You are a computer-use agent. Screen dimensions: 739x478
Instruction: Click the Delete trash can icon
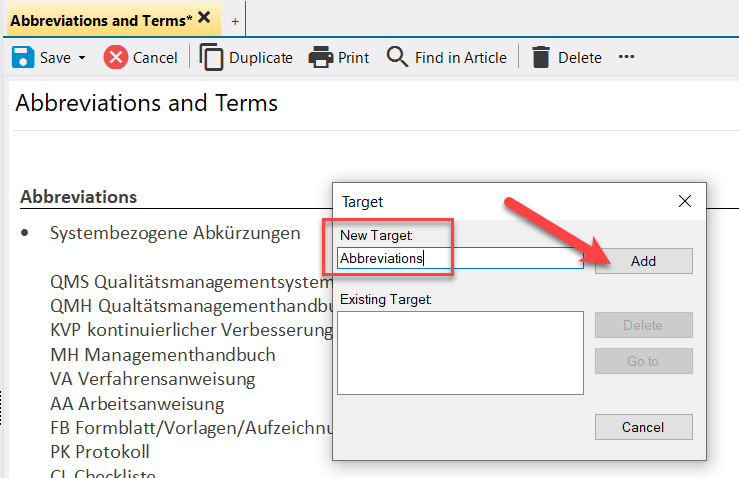[x=541, y=57]
